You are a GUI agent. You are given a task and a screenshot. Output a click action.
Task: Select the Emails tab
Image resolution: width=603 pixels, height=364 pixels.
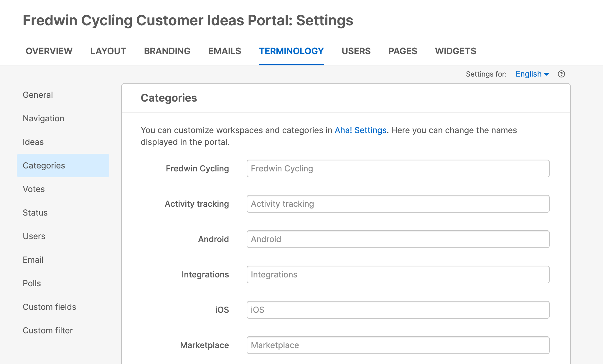225,51
